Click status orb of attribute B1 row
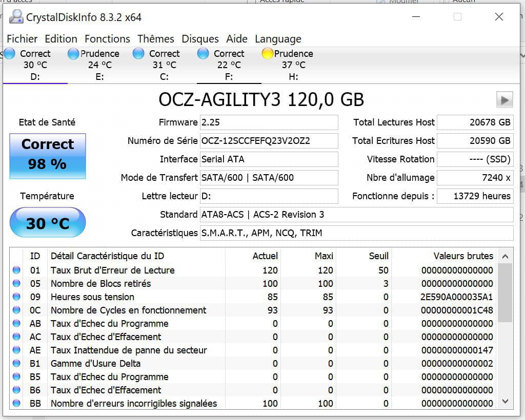This screenshot has height=420, width=525. point(16,363)
